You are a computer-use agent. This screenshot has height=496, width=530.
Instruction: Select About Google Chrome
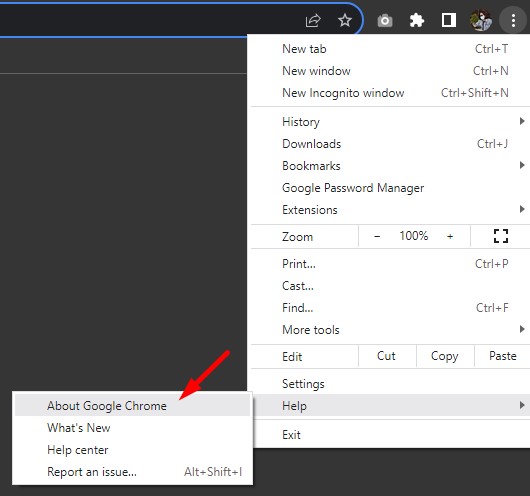click(x=132, y=405)
